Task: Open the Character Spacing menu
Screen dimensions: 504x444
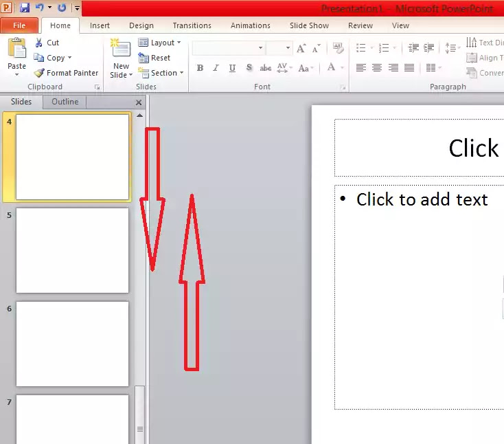Action: click(x=284, y=67)
